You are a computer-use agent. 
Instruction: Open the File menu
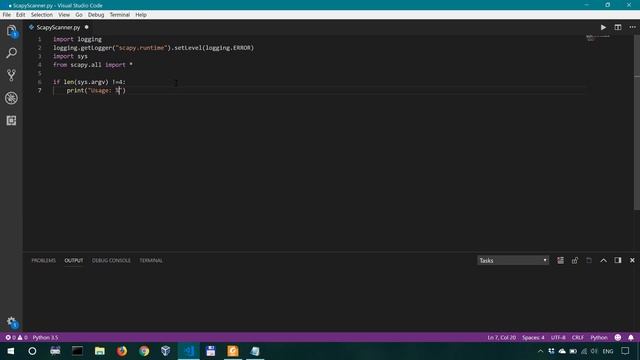[x=7, y=15]
